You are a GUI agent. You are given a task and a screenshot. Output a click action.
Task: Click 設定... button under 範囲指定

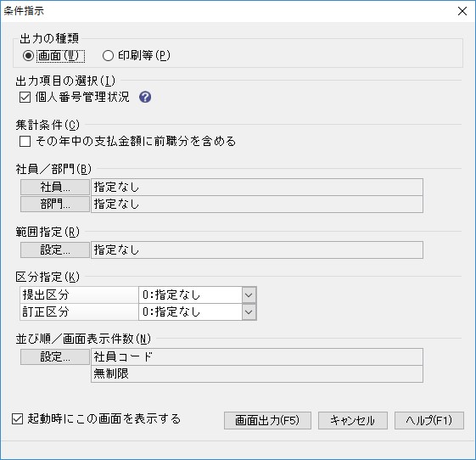55,250
